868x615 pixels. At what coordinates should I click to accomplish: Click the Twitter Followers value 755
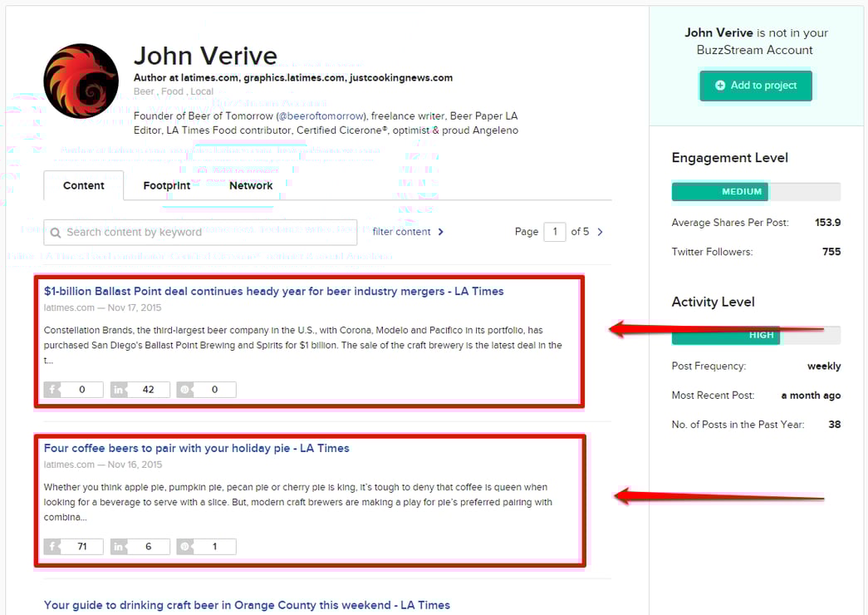point(831,252)
